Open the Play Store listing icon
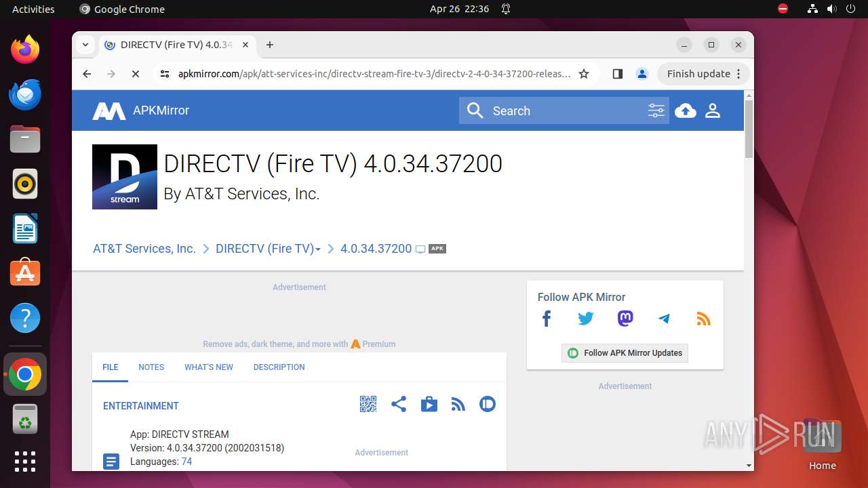Viewport: 868px width, 488px height. tap(429, 405)
